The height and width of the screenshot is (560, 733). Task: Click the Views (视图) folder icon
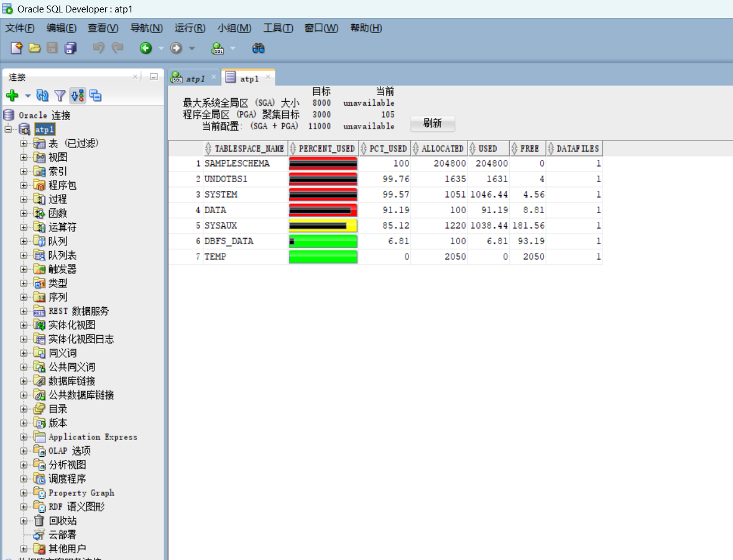(40, 157)
